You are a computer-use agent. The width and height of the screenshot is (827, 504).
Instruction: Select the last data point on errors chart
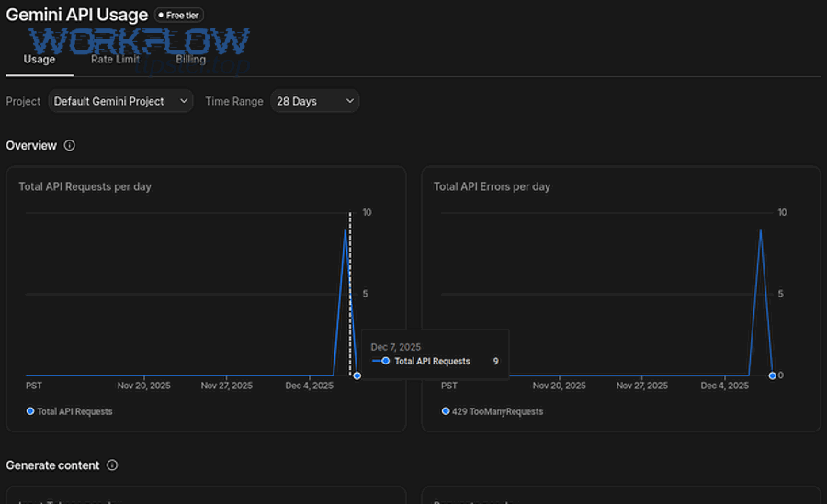pos(772,375)
